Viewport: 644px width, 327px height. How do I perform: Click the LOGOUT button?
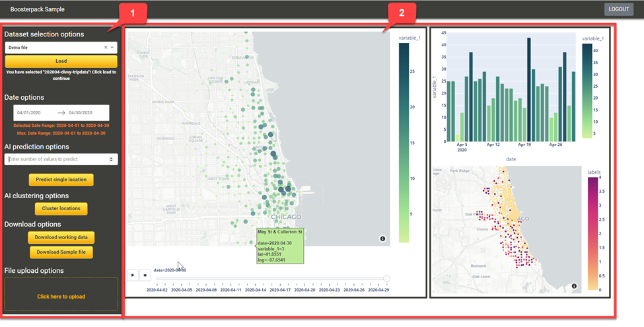[x=618, y=9]
